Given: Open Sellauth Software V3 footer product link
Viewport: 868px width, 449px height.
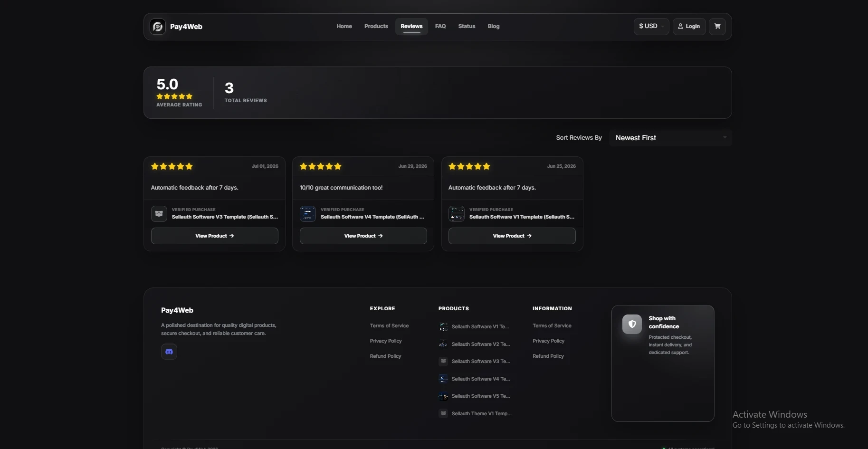Looking at the screenshot, I should click(481, 362).
